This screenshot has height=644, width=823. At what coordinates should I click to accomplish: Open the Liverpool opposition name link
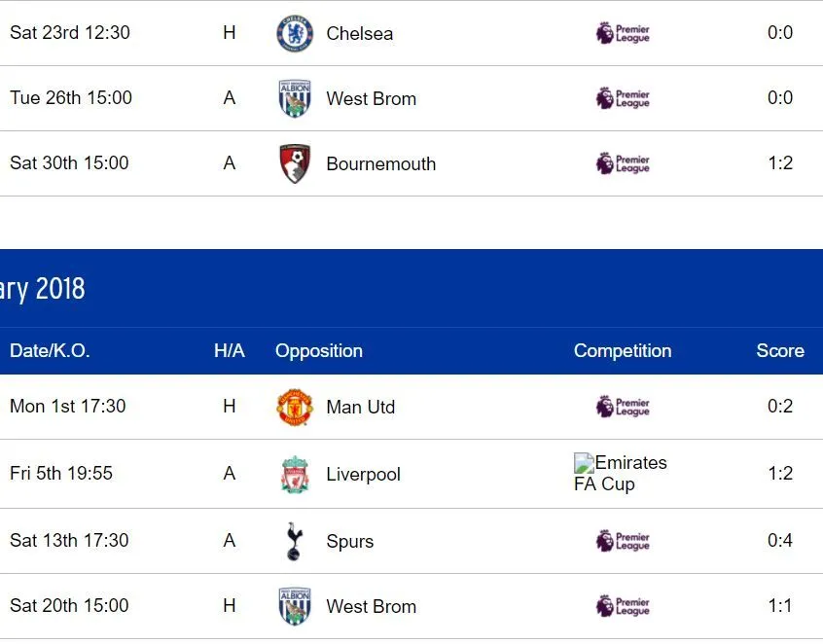coord(363,475)
